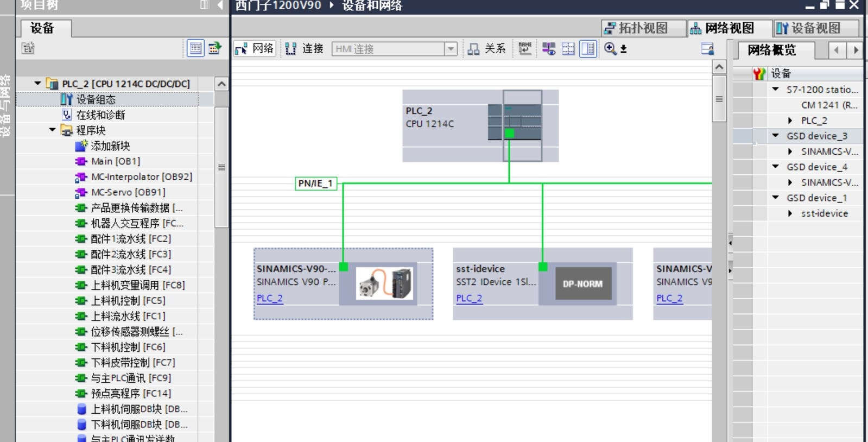Image resolution: width=868 pixels, height=442 pixels.
Task: Collapse the 程序块 folder
Action: (52, 130)
